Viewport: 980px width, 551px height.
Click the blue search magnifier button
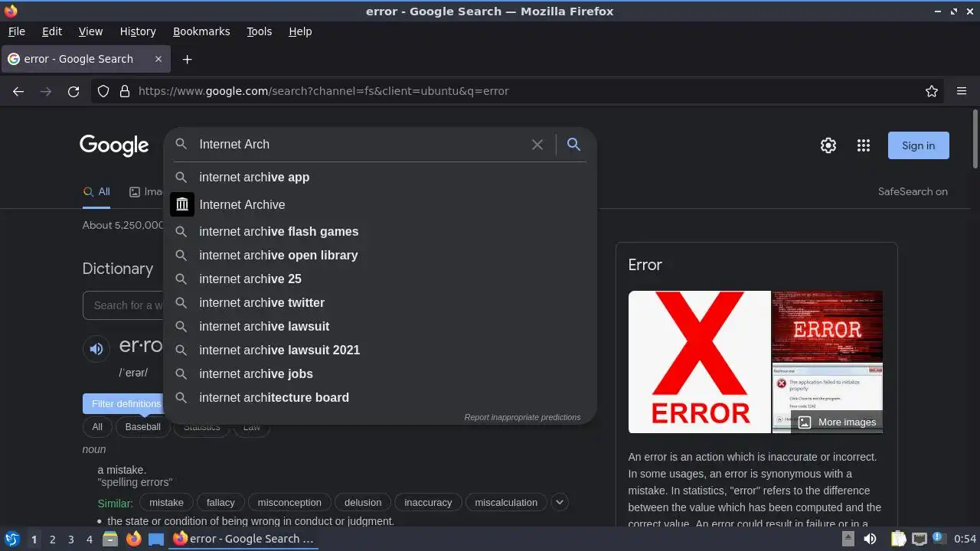tap(573, 144)
